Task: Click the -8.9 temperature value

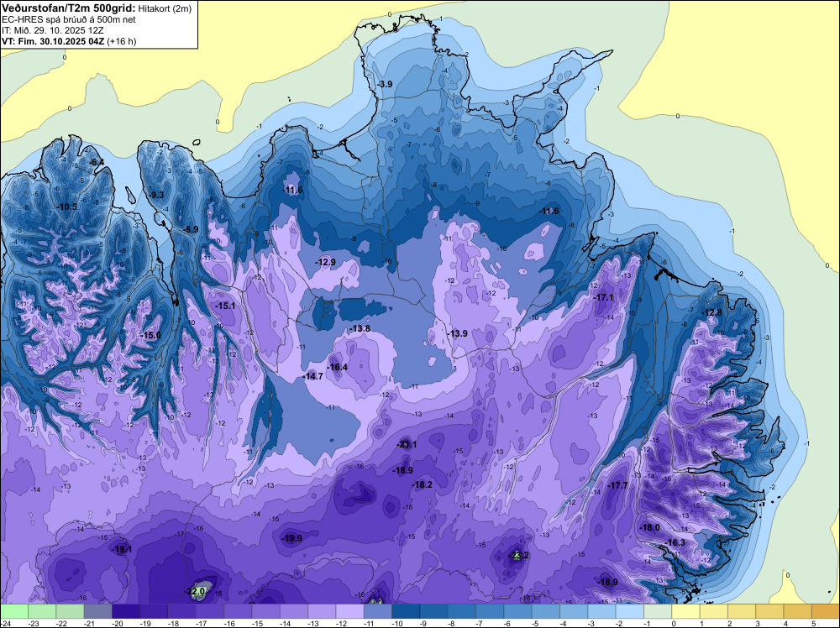Action: point(190,229)
